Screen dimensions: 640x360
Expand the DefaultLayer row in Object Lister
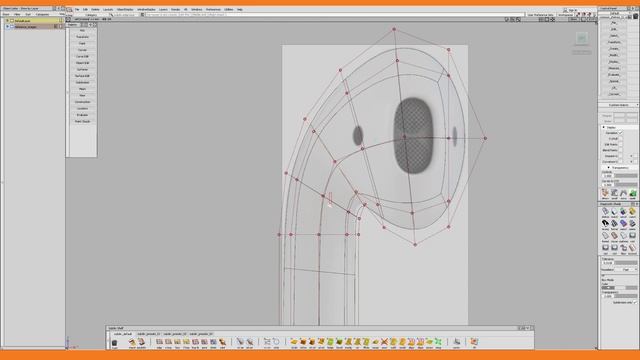[7, 20]
